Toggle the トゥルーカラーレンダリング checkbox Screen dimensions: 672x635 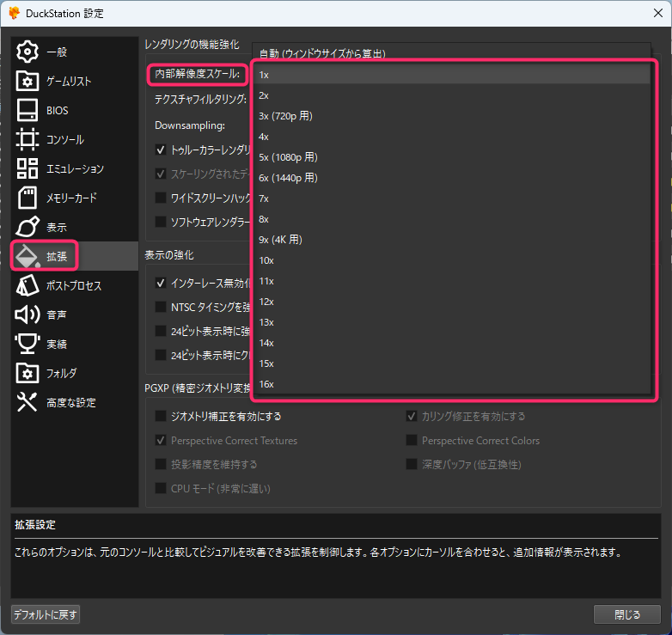pyautogui.click(x=161, y=150)
